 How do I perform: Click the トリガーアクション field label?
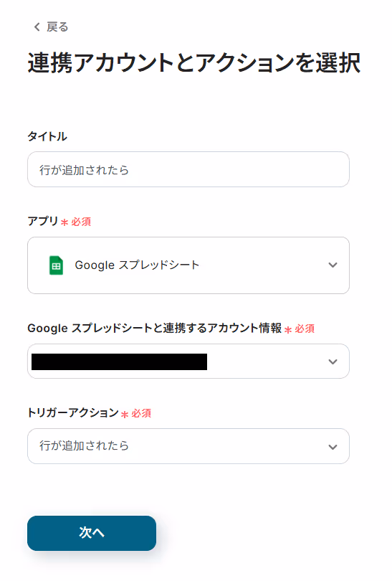pos(73,412)
